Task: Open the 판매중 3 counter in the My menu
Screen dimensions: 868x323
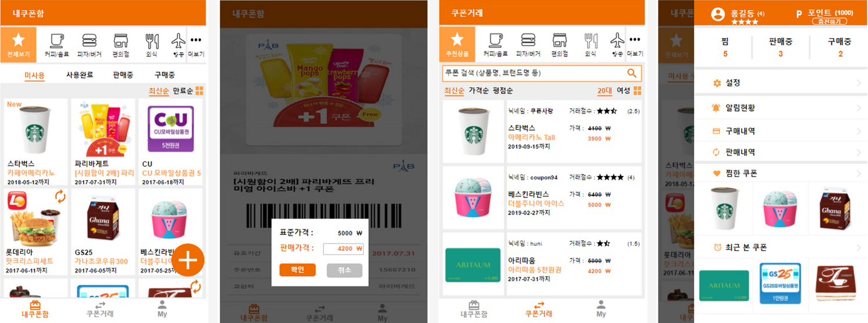Action: tap(780, 48)
